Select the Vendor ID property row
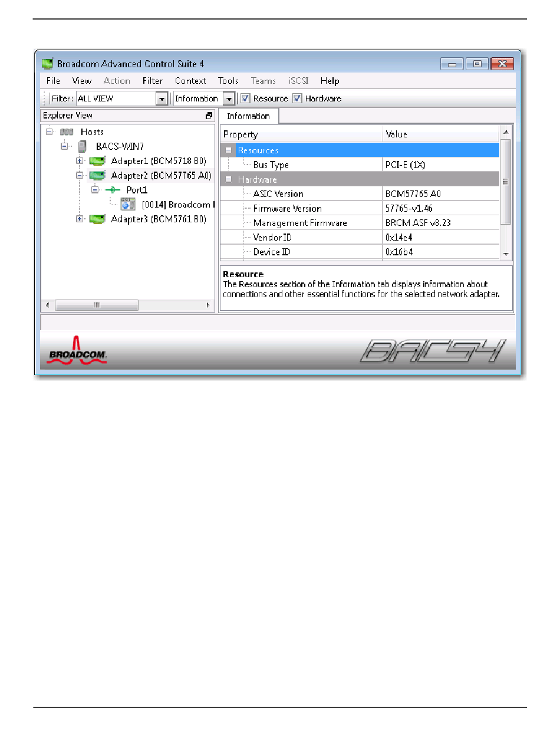 tap(360, 237)
